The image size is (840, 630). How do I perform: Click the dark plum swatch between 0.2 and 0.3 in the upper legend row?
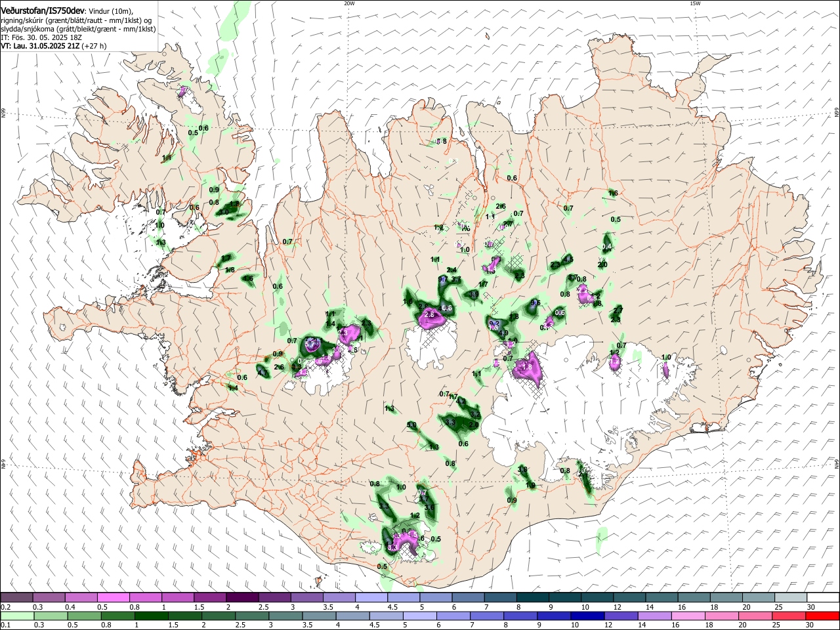[16, 598]
